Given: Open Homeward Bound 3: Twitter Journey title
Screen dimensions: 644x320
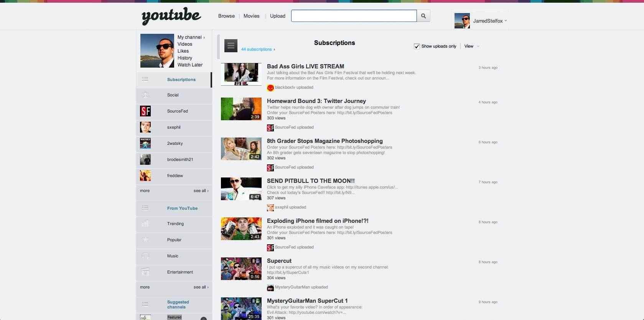Looking at the screenshot, I should click(x=316, y=101).
